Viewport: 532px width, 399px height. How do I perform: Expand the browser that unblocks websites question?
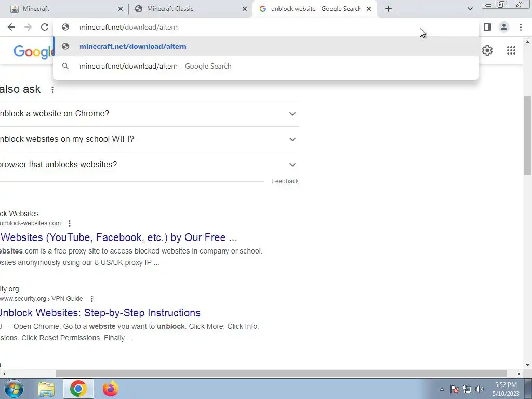pyautogui.click(x=149, y=165)
